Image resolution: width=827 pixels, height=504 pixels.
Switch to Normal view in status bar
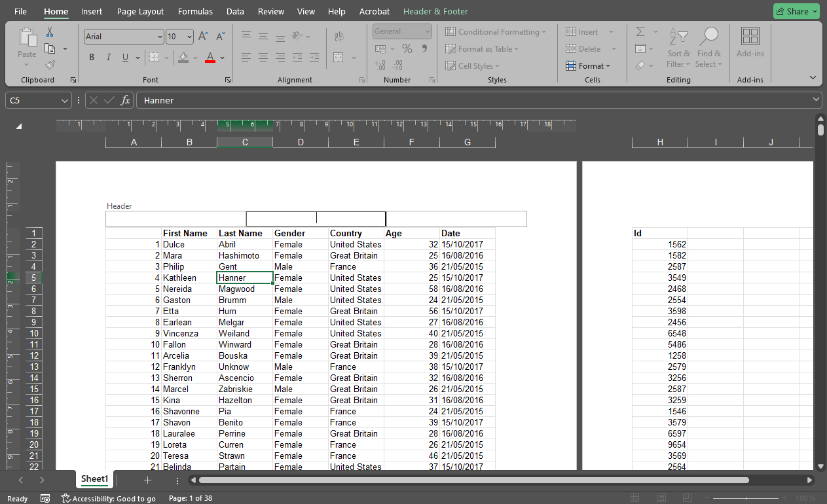(x=634, y=498)
